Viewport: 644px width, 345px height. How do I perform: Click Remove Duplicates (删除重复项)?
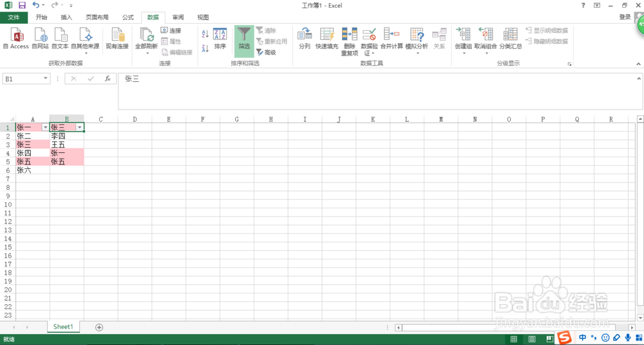(350, 41)
